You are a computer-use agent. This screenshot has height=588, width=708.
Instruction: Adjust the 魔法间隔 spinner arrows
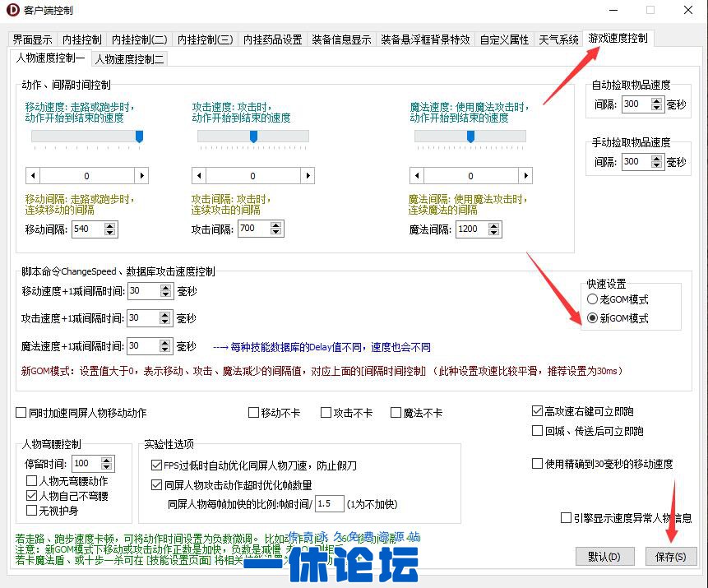pos(494,229)
